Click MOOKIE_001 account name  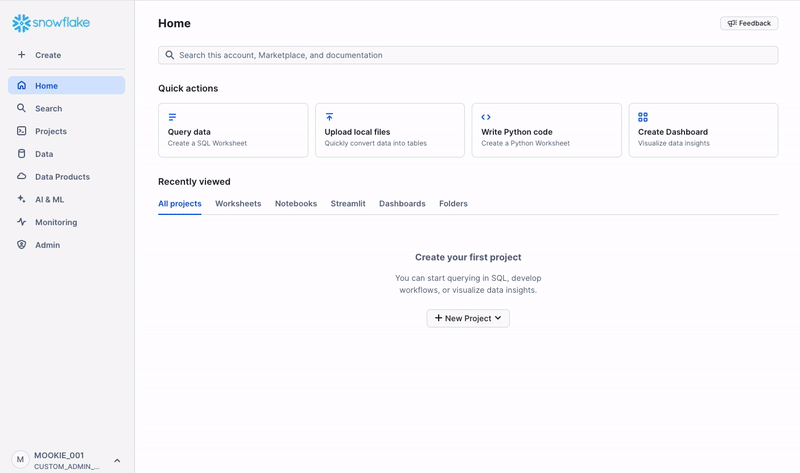pyautogui.click(x=59, y=455)
